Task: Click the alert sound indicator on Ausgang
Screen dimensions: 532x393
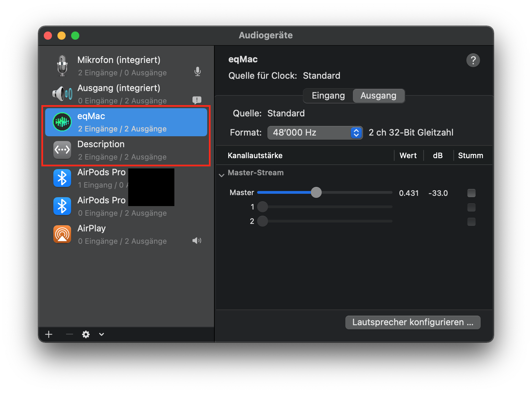Action: click(x=197, y=100)
